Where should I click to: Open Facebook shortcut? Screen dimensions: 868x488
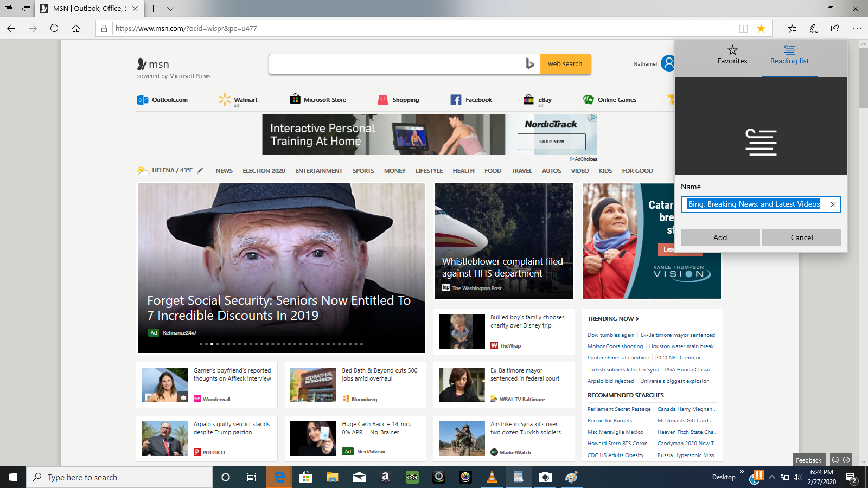[x=471, y=100]
